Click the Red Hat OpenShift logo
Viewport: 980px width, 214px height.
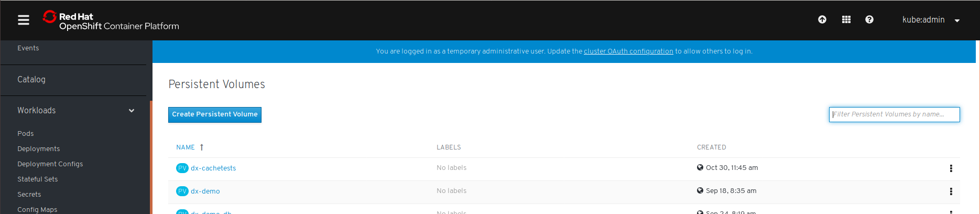(111, 21)
